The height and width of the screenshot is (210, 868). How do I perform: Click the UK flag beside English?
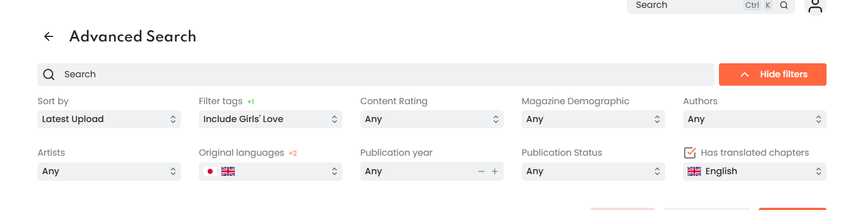(x=694, y=171)
